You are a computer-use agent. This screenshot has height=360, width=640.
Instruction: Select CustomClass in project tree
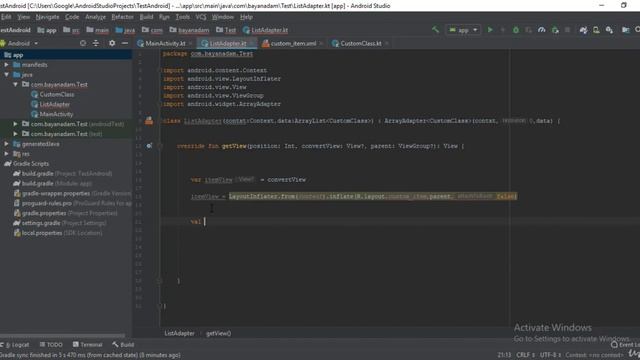pos(57,94)
